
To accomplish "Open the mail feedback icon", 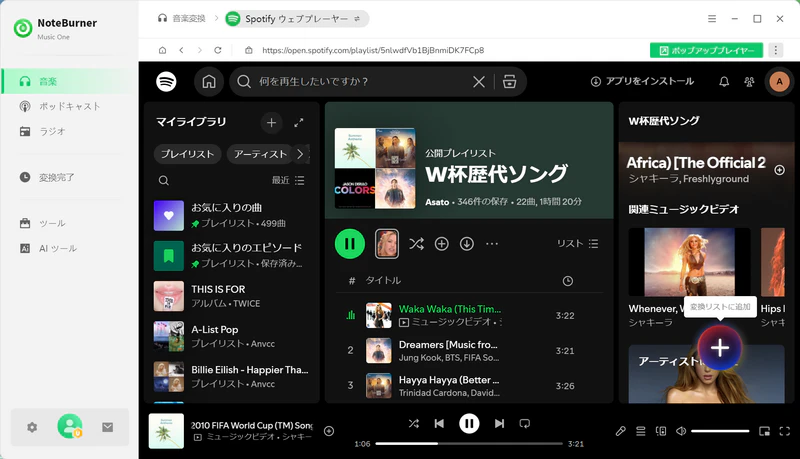I will 107,427.
